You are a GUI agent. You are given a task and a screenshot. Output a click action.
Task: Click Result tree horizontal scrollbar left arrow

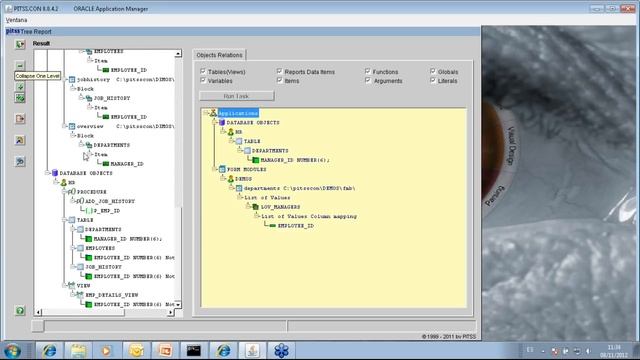(x=38, y=313)
